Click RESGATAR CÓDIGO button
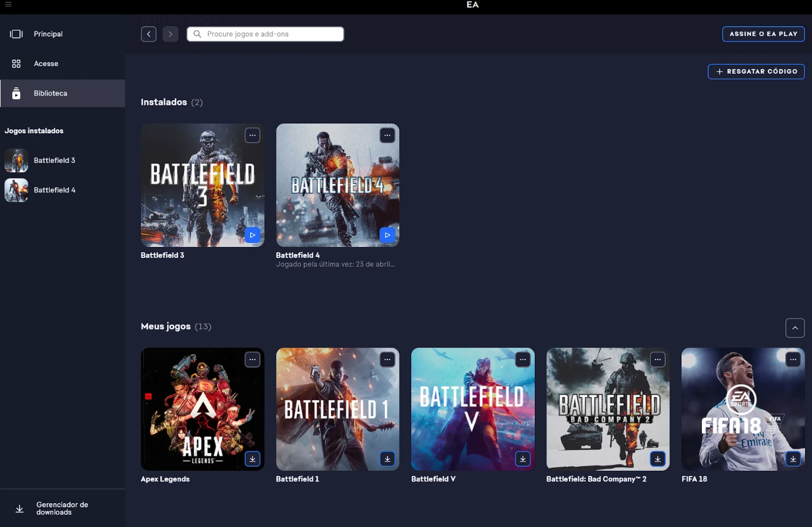The width and height of the screenshot is (812, 527). pyautogui.click(x=756, y=71)
